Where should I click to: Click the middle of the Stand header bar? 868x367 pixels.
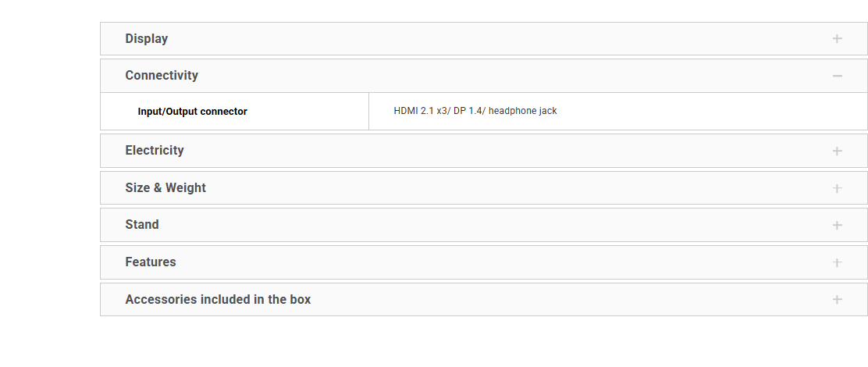click(484, 225)
